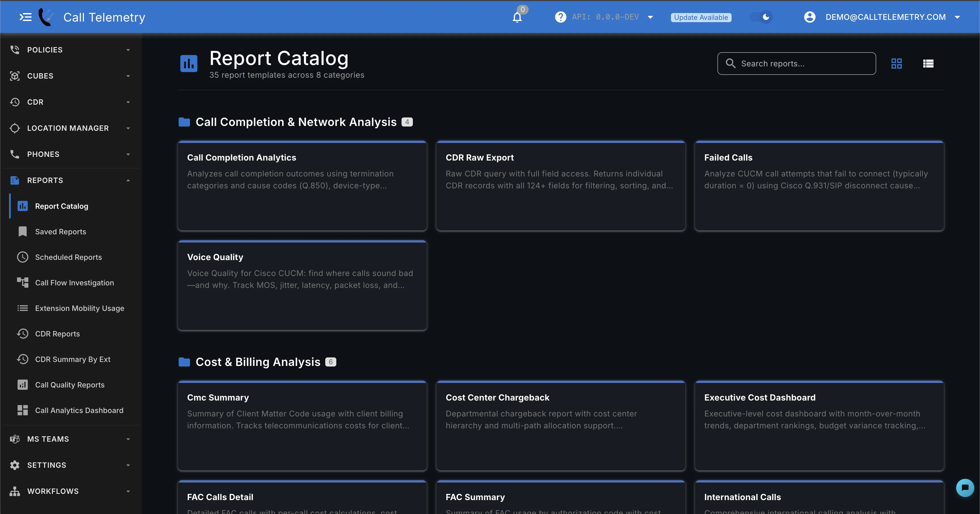
Task: Click the Policies phone icon in sidebar
Action: tap(15, 50)
